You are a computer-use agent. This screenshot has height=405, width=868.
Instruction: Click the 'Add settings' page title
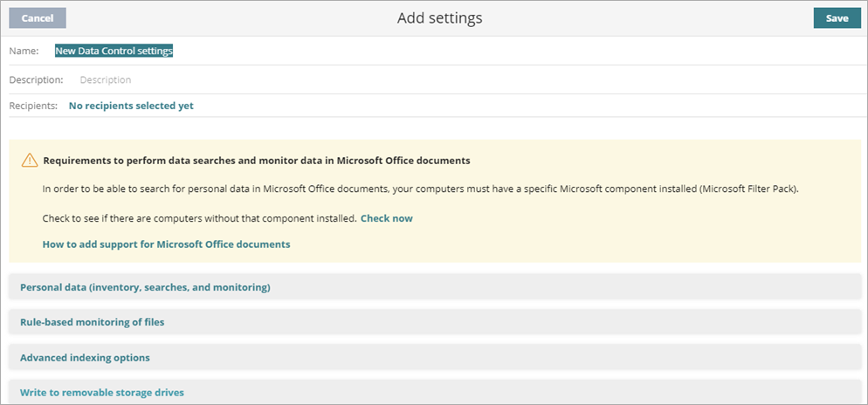[x=439, y=17]
